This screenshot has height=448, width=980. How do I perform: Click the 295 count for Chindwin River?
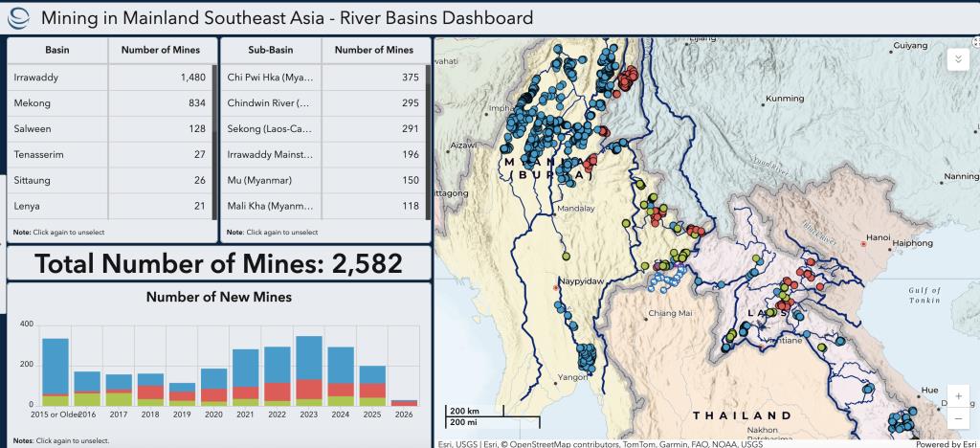click(411, 103)
